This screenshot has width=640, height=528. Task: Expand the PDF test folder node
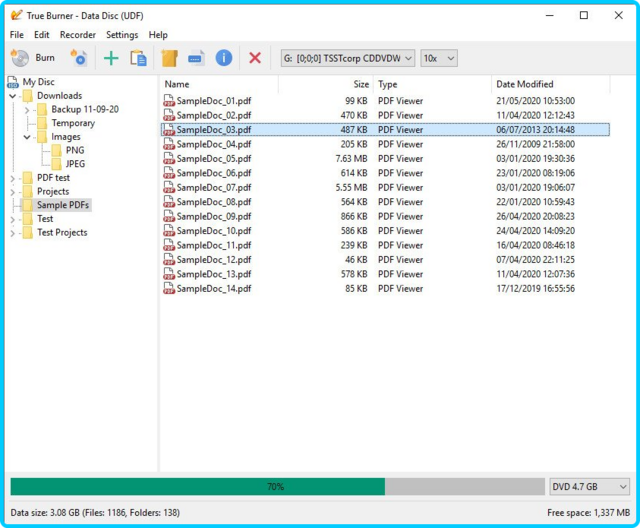[x=13, y=178]
